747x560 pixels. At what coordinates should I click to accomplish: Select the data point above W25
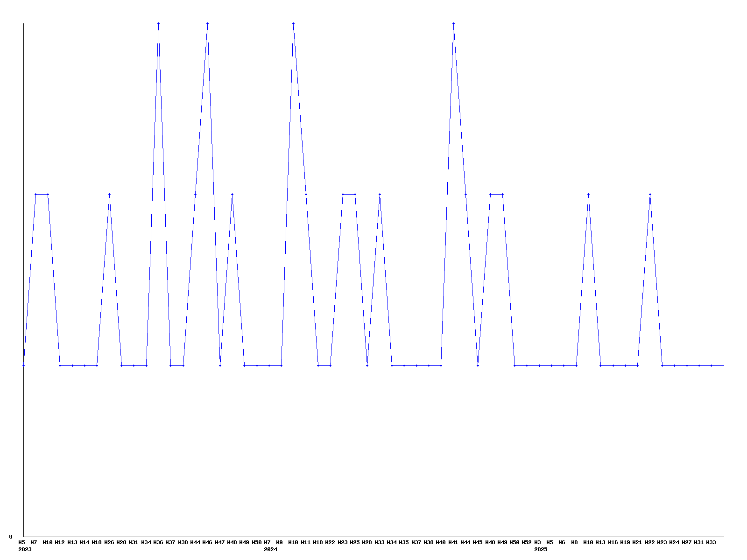(355, 194)
